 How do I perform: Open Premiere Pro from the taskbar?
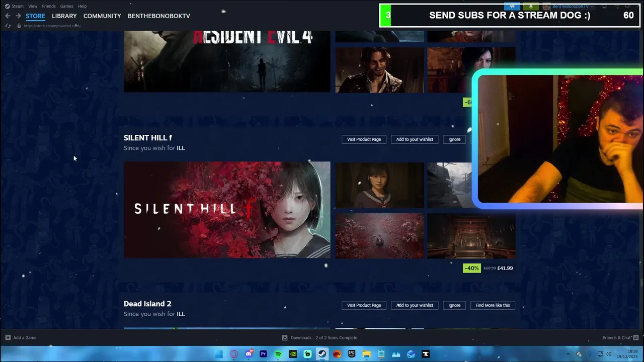coord(263,354)
